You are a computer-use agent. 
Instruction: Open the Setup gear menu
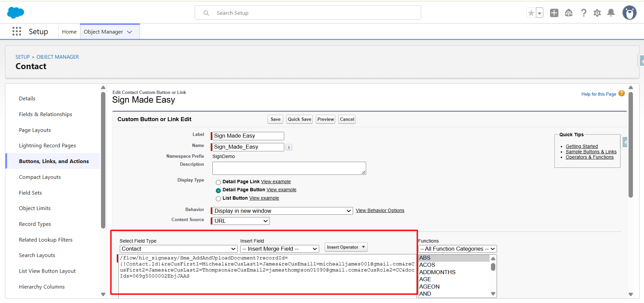597,13
